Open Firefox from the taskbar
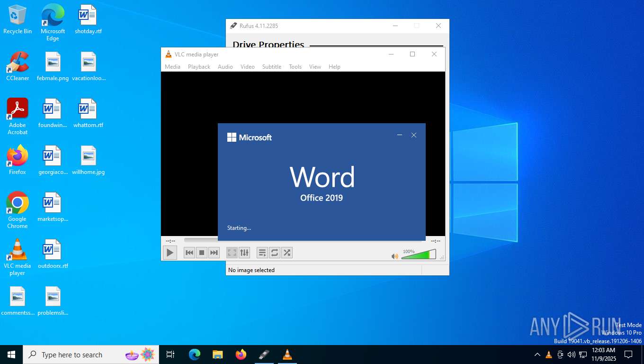Viewport: 644px width, 364px height. tap(241, 355)
